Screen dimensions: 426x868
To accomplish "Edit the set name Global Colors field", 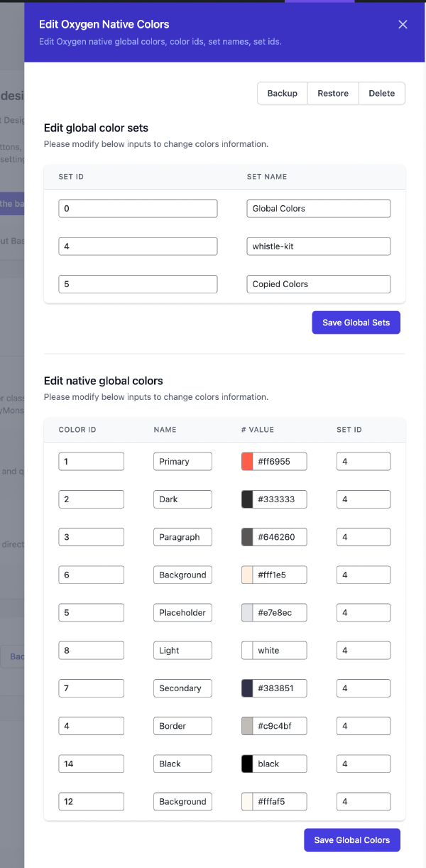I will 318,208.
